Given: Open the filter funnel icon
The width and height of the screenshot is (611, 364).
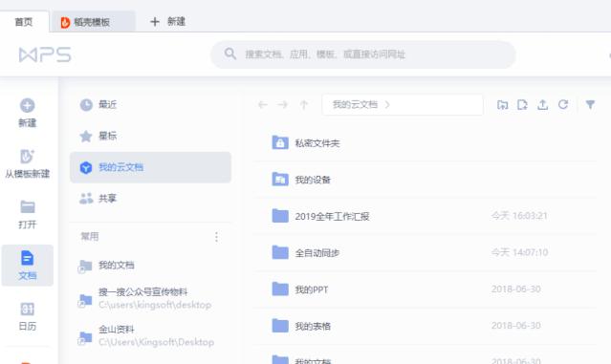Looking at the screenshot, I should pyautogui.click(x=590, y=104).
